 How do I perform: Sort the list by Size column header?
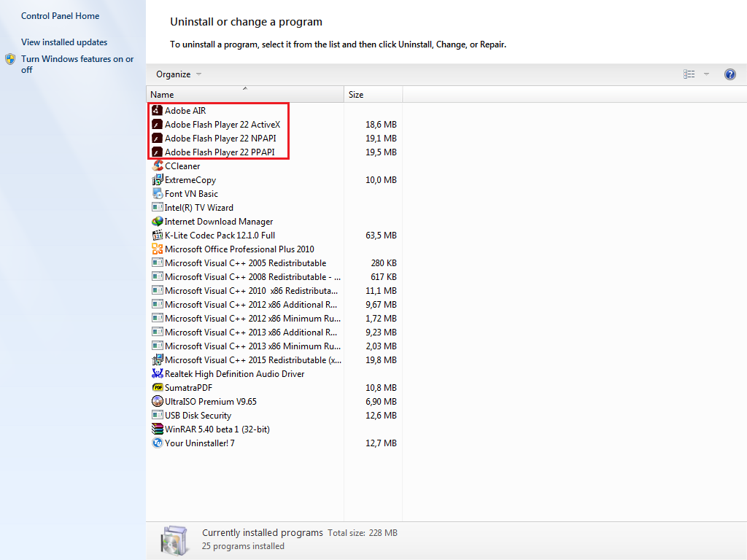pos(373,94)
